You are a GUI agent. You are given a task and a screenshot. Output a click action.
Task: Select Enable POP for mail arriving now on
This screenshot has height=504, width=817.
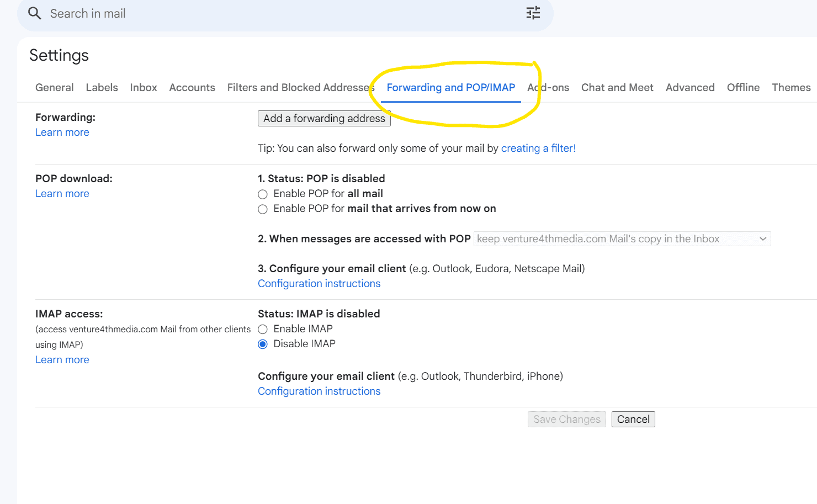point(263,209)
